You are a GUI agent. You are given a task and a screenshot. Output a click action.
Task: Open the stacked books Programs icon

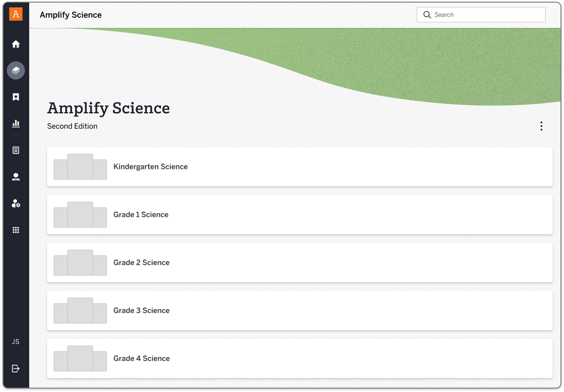(x=16, y=71)
